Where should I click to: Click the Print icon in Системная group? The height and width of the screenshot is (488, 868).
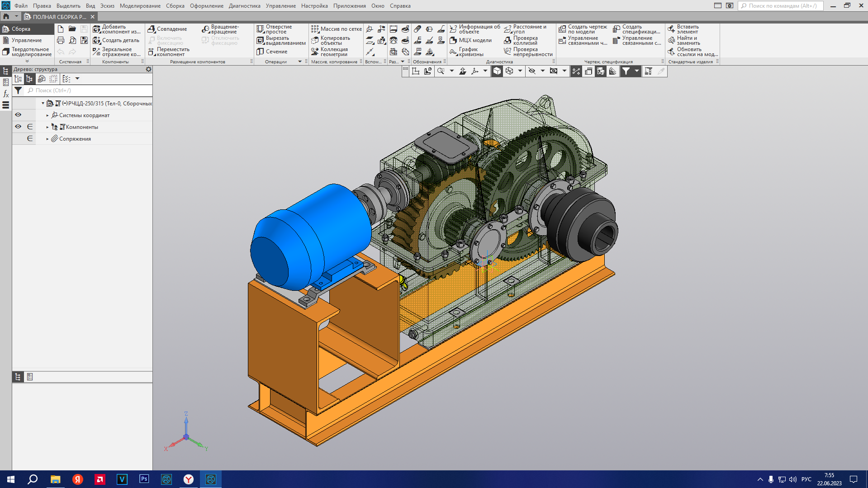click(x=61, y=40)
